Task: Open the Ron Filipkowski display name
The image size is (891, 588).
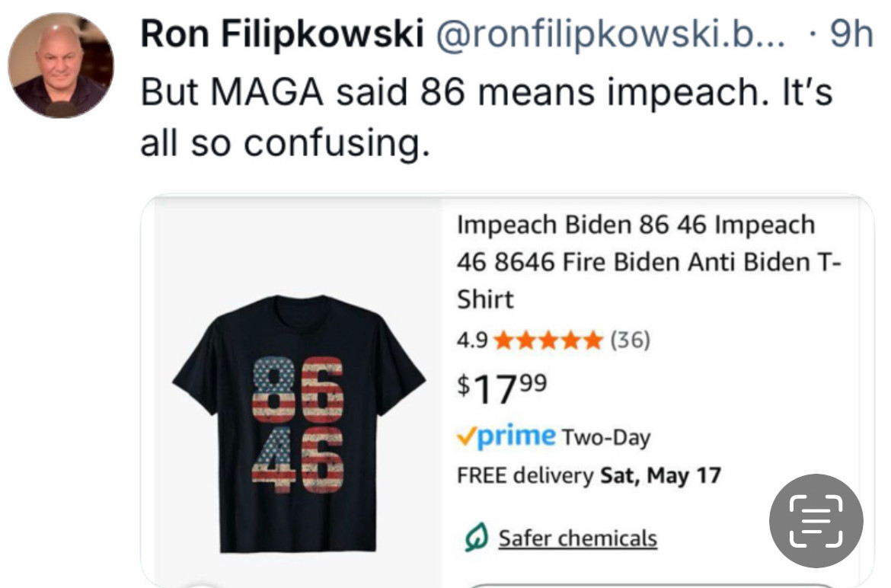Action: click(x=282, y=34)
